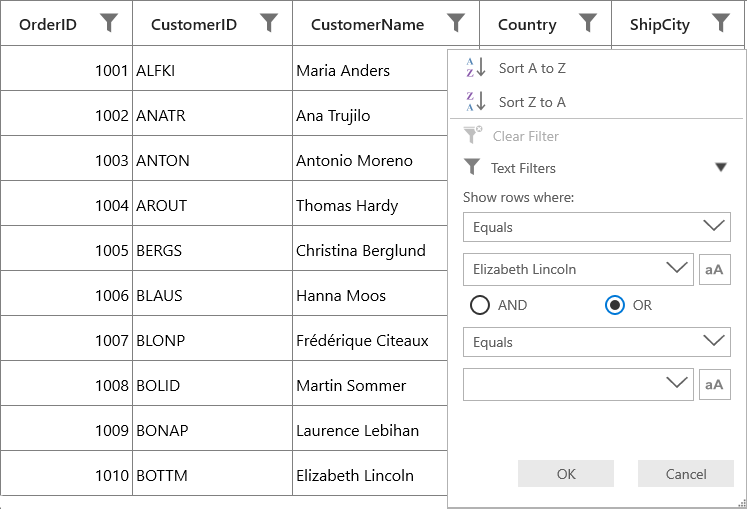Open the empty second value dropdown arrow

(x=676, y=383)
